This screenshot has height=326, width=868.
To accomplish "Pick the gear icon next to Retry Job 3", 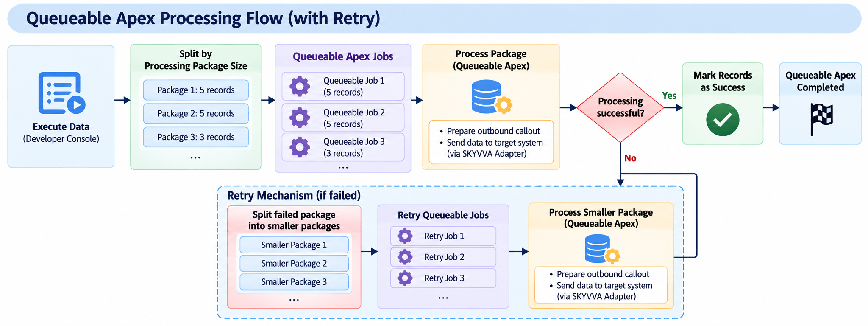I will [x=405, y=278].
